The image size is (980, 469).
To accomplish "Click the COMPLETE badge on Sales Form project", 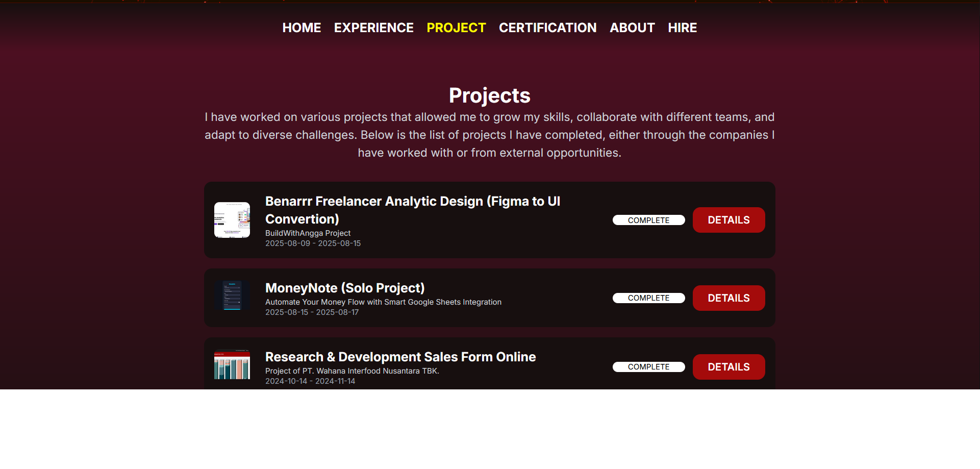I will point(648,367).
